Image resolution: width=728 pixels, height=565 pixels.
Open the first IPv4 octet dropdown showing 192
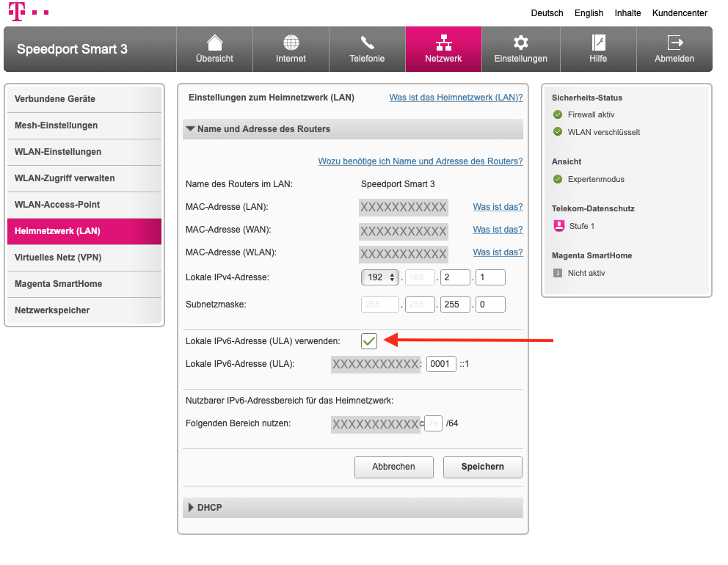(380, 277)
